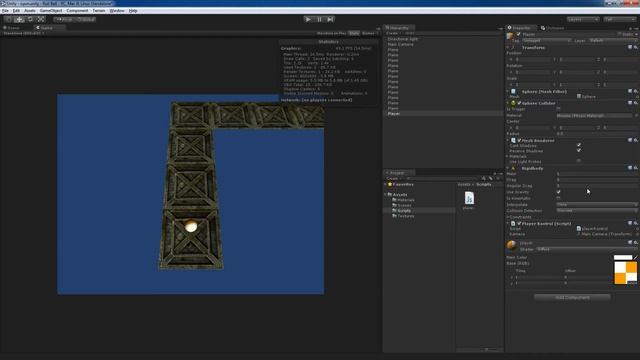
Task: Select the Rotate tool in toolbar
Action: pyautogui.click(x=30, y=19)
